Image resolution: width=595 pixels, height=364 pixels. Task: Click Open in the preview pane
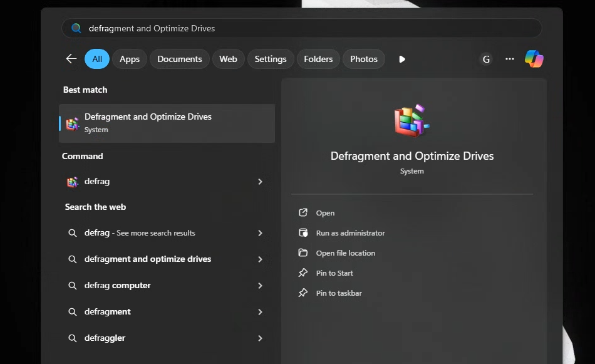click(325, 213)
